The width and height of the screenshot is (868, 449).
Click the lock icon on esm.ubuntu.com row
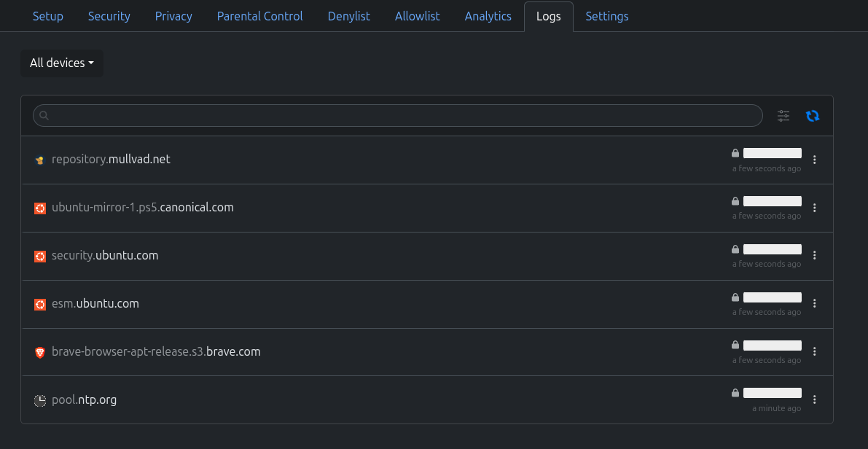(735, 297)
